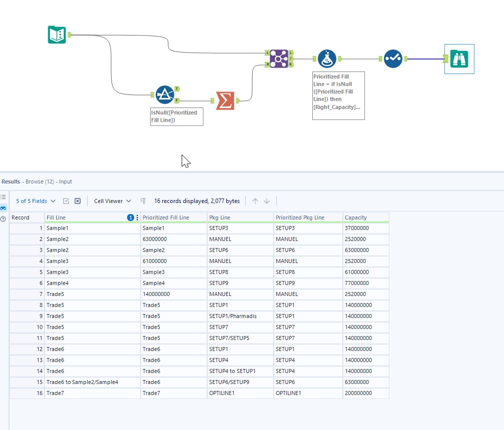Click the binoculars icon in the results sidebar
This screenshot has height=430, width=504.
(4, 208)
